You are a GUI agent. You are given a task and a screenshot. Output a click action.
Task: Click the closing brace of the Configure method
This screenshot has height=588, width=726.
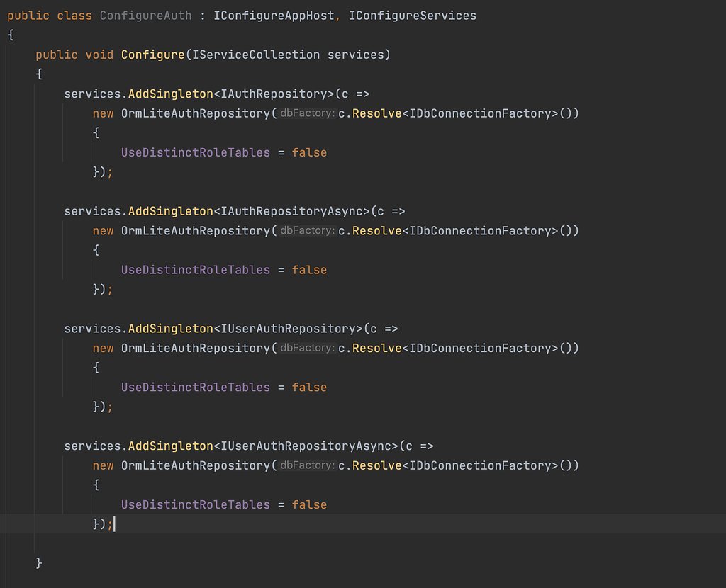38,562
